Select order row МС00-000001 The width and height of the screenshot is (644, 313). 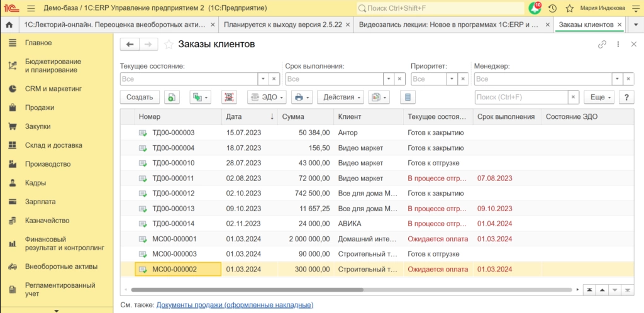pos(377,239)
